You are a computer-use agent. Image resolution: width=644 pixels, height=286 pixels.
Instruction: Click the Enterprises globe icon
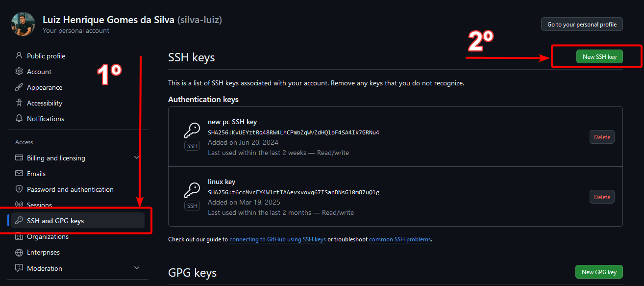pyautogui.click(x=19, y=252)
